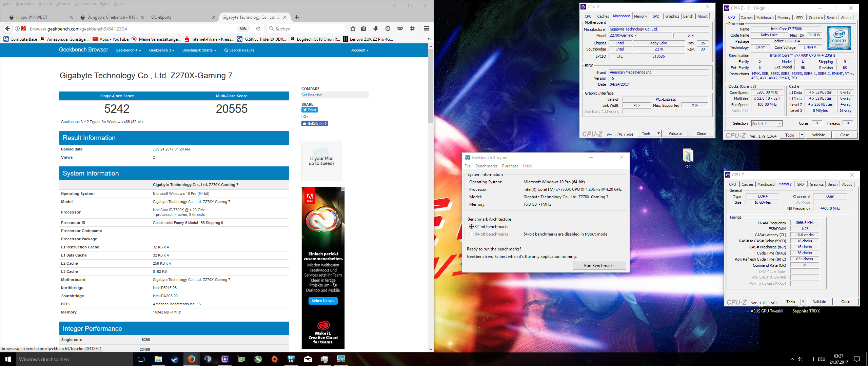The width and height of the screenshot is (868, 366).
Task: Click the Firefox page vertical scrollbar thumb
Action: coord(431,86)
